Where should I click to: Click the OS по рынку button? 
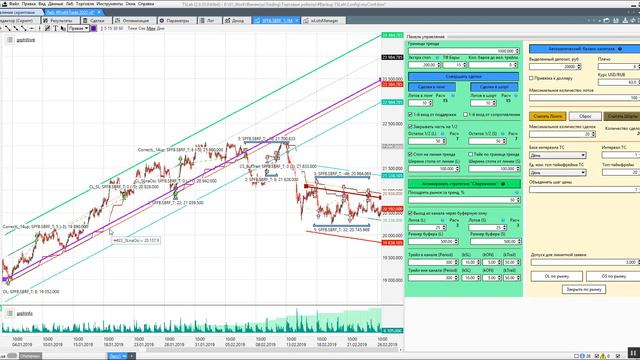point(613,276)
